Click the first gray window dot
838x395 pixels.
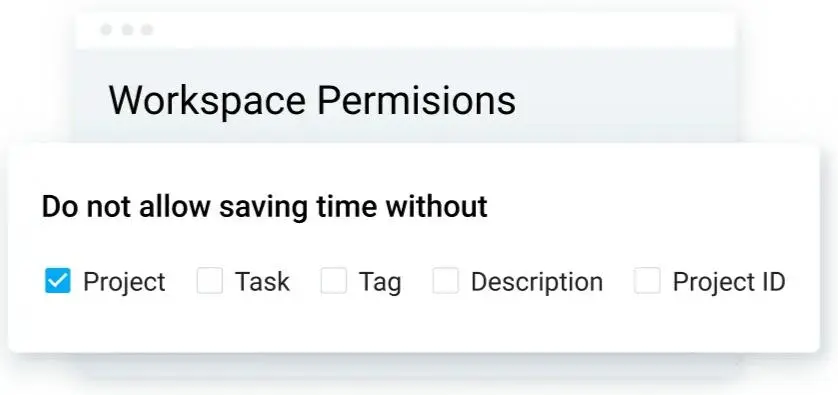point(106,29)
